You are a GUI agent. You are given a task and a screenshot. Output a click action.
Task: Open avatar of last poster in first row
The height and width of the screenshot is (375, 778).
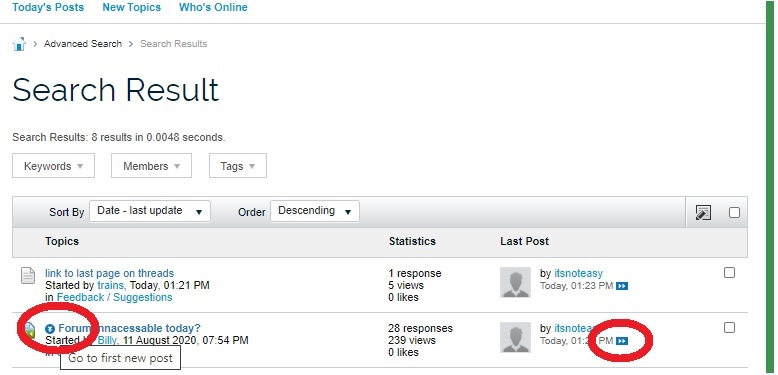pos(515,282)
